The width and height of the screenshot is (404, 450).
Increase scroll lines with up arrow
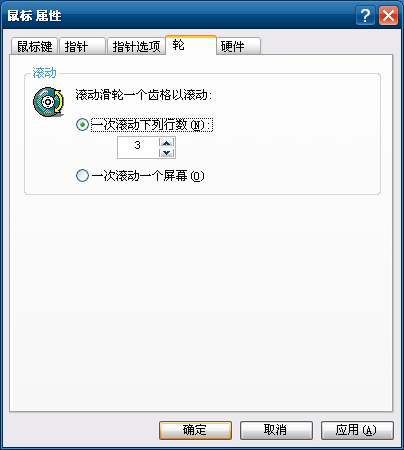pos(167,143)
